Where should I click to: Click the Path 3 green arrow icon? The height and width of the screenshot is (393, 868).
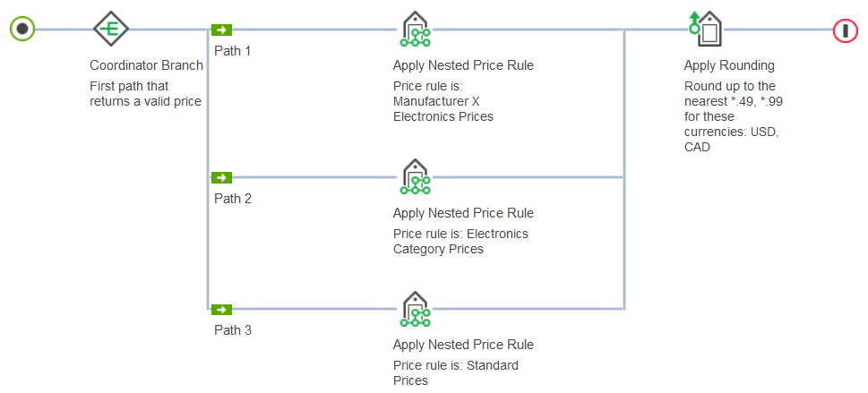[221, 309]
